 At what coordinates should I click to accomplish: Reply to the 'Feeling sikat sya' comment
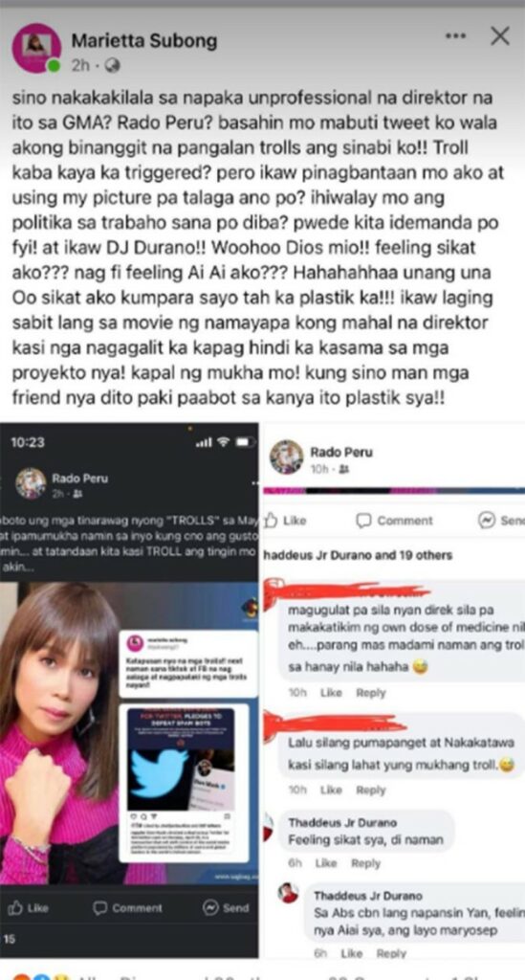point(365,864)
